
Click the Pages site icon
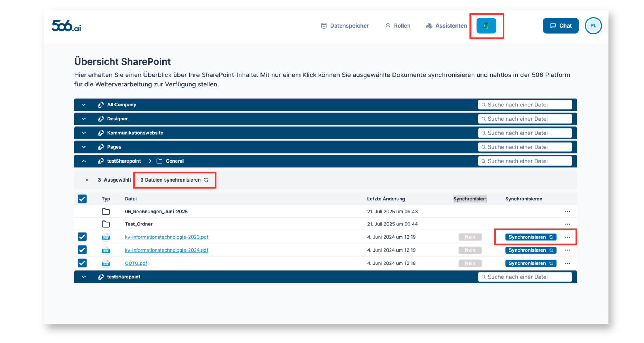[x=101, y=147]
